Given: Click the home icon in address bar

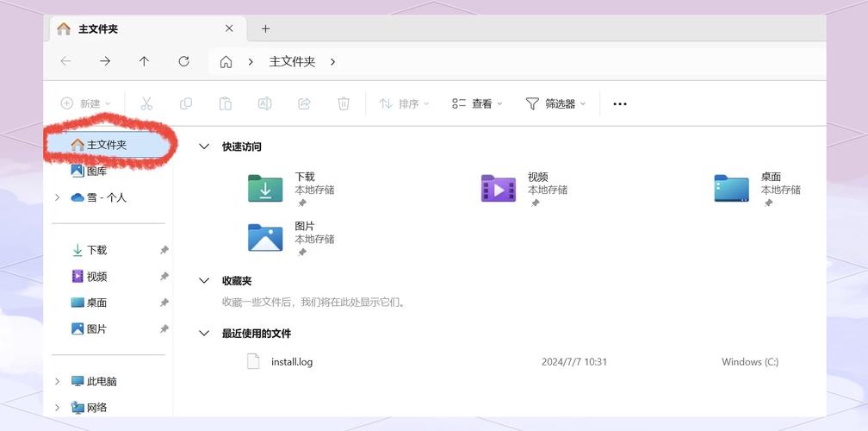Looking at the screenshot, I should click(x=226, y=62).
